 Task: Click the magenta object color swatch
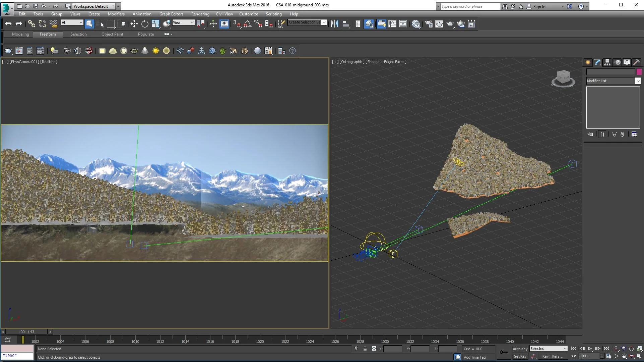pyautogui.click(x=639, y=72)
